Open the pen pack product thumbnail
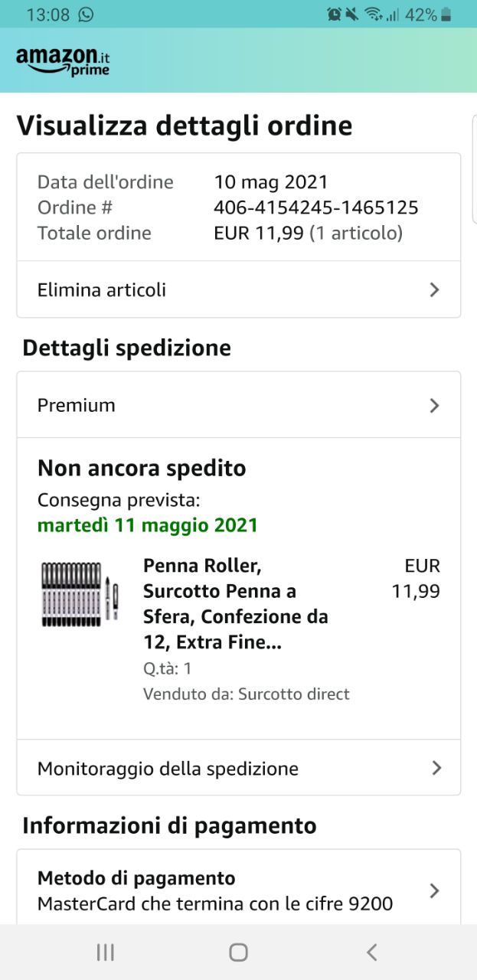The image size is (477, 980). [x=80, y=593]
